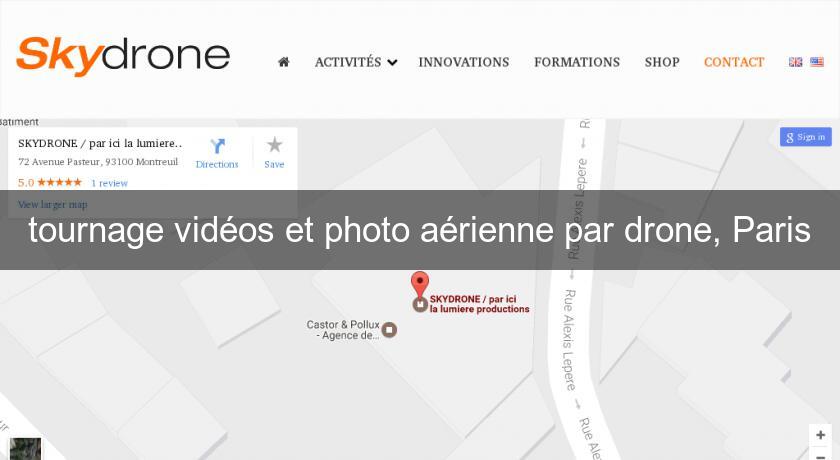
Task: Switch language with the UK flag
Action: pos(796,62)
